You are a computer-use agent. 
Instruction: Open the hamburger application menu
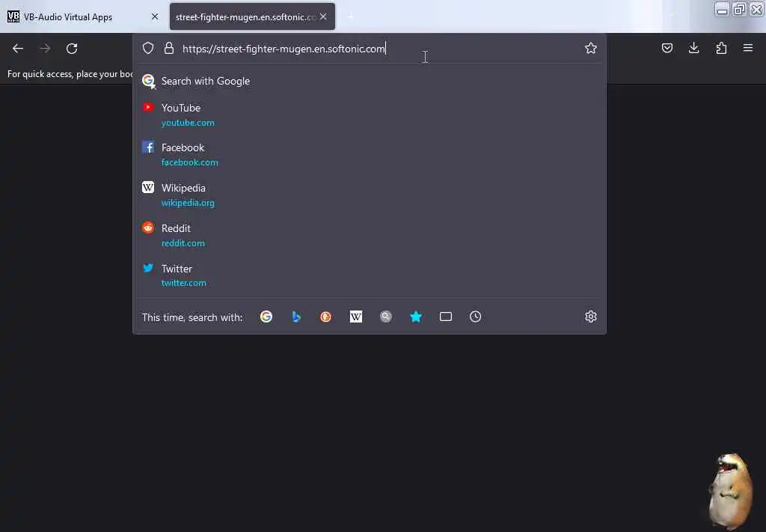[x=748, y=48]
